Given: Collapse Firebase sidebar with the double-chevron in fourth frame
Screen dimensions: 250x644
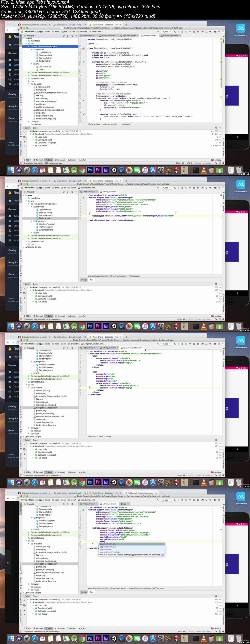Looking at the screenshot, I should click(x=8, y=563).
